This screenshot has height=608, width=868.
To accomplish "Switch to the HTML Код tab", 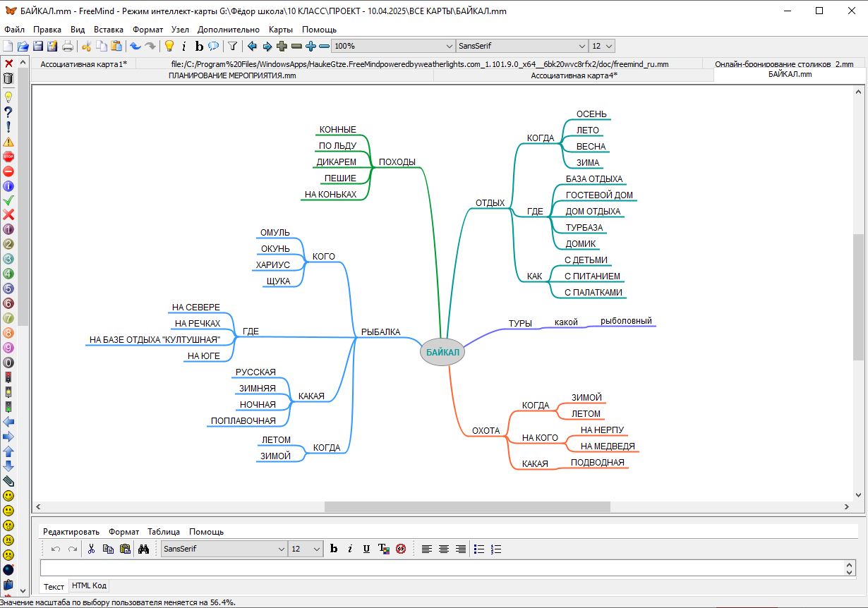I will click(89, 585).
